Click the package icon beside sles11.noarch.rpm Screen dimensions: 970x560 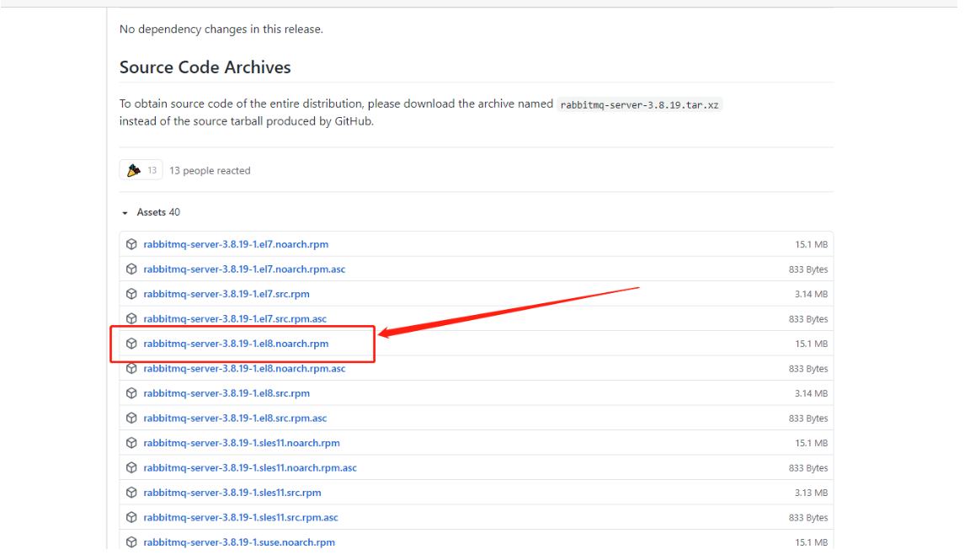131,443
